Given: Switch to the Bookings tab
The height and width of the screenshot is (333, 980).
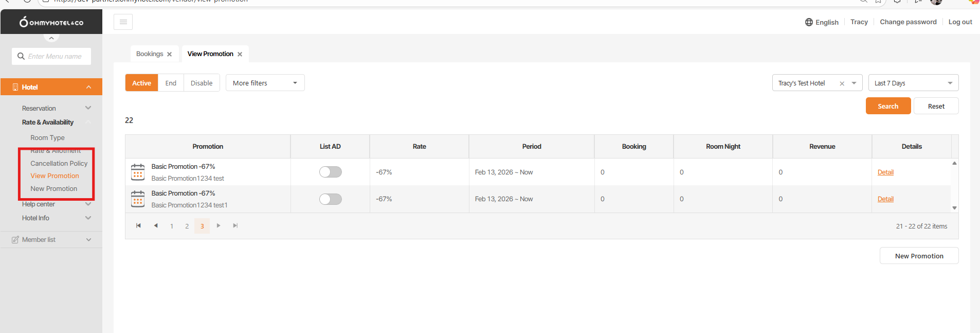Looking at the screenshot, I should pos(150,54).
